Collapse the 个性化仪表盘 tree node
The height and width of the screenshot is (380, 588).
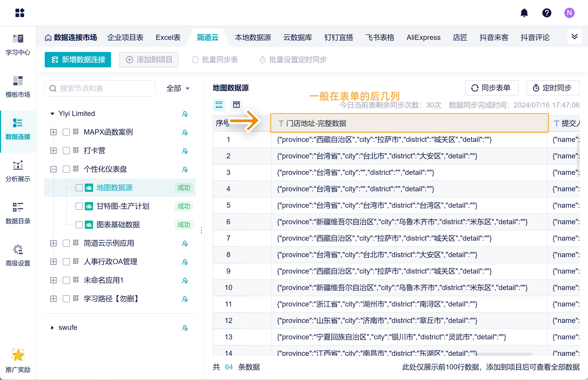(x=53, y=169)
